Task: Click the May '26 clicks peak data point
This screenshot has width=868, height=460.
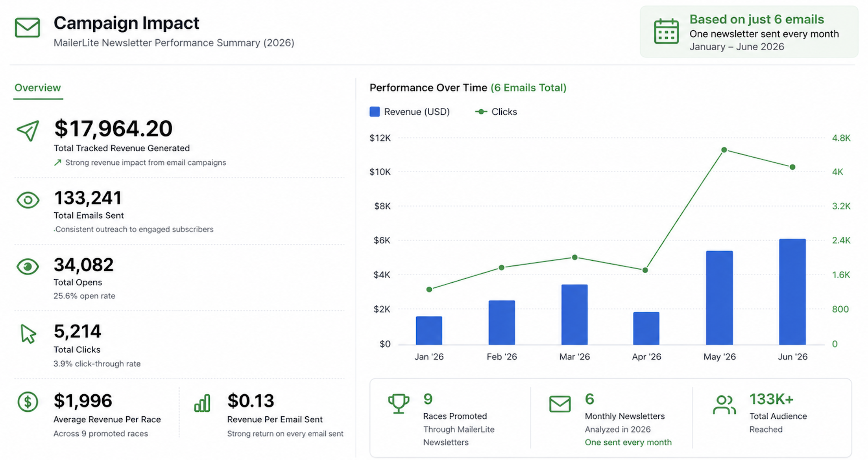Action: tap(724, 150)
